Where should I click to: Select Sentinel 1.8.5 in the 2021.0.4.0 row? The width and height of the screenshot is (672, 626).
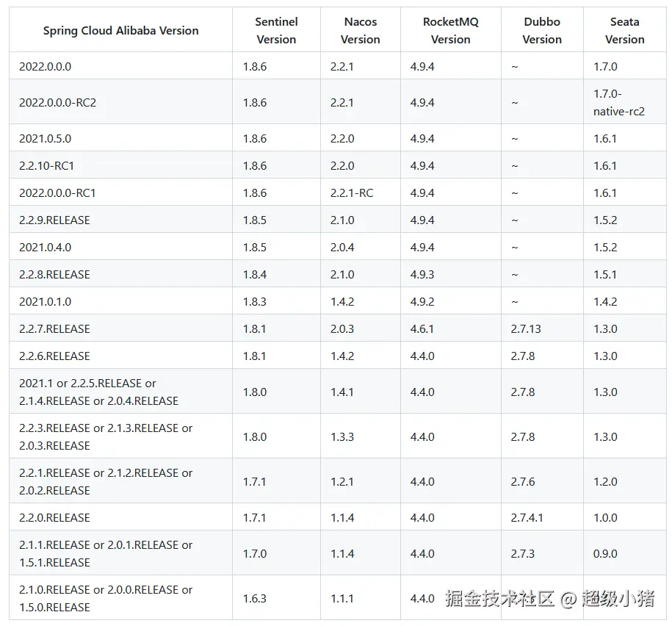tap(255, 248)
